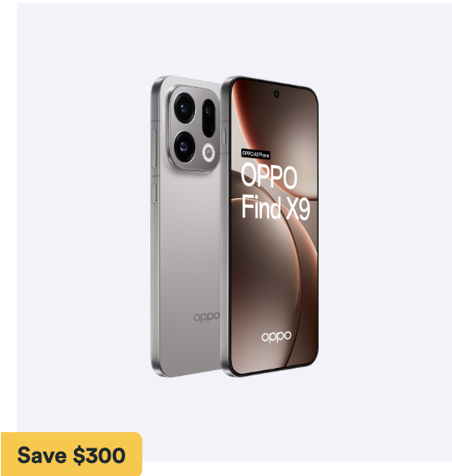Viewport: 452px width, 476px height.
Task: Click the white oppo logo on front screen
Action: (276, 336)
